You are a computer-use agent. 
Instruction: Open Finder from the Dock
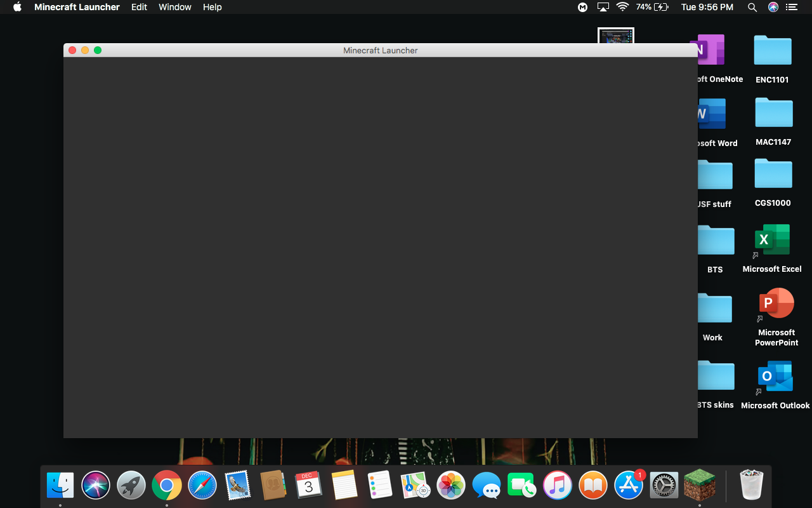click(60, 486)
